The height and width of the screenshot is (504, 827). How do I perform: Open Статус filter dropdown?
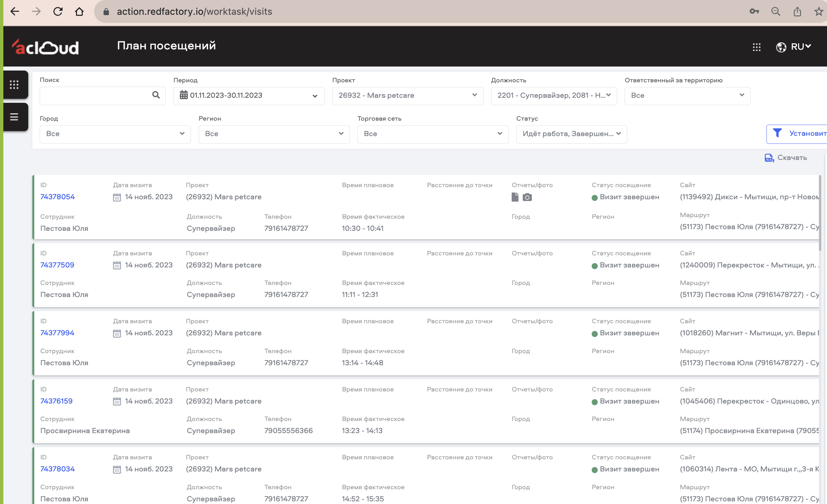[x=572, y=134]
